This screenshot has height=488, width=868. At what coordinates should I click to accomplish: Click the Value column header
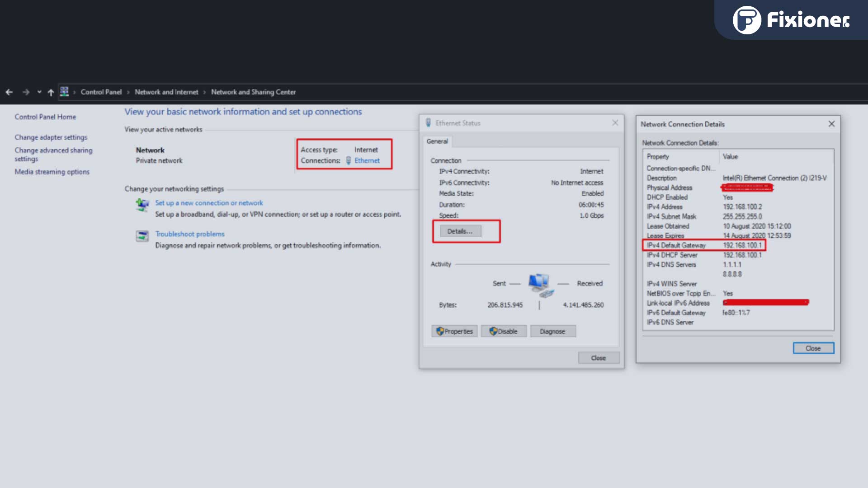coord(776,157)
